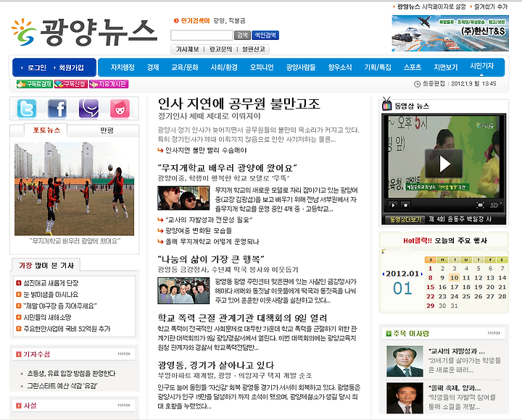Screen dimensions: 522x420
Task: Open 기사제보 link
Action: point(188,49)
